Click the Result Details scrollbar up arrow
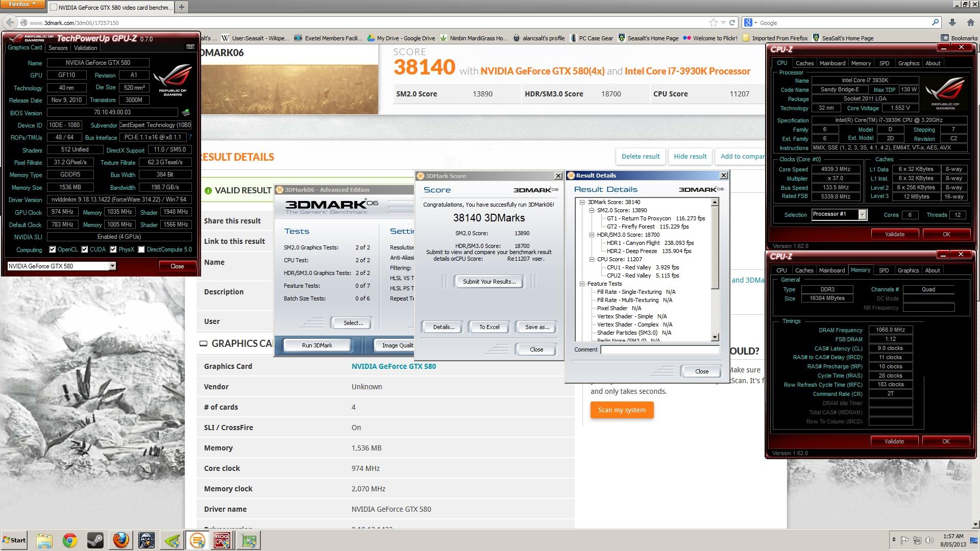980x551 pixels. click(x=715, y=203)
